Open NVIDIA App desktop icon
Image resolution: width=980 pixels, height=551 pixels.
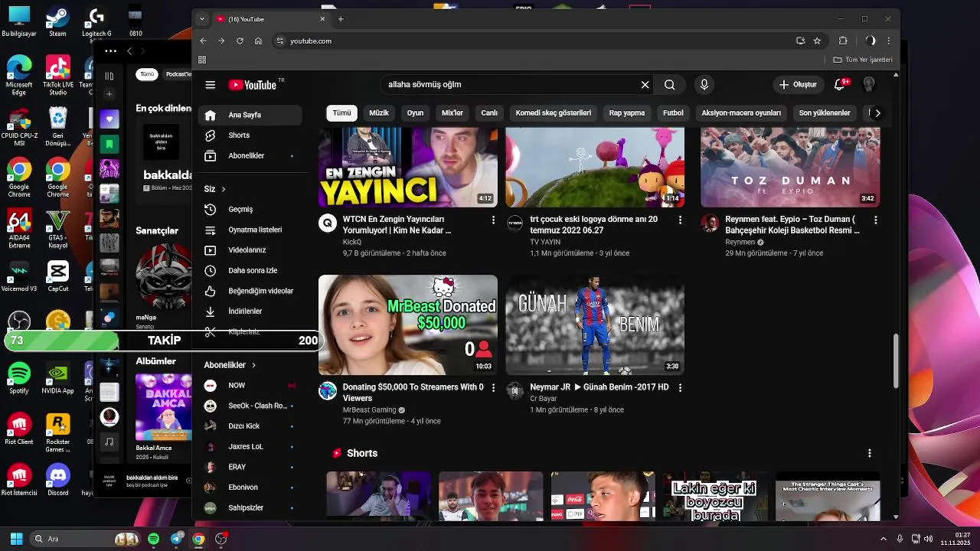click(x=57, y=379)
